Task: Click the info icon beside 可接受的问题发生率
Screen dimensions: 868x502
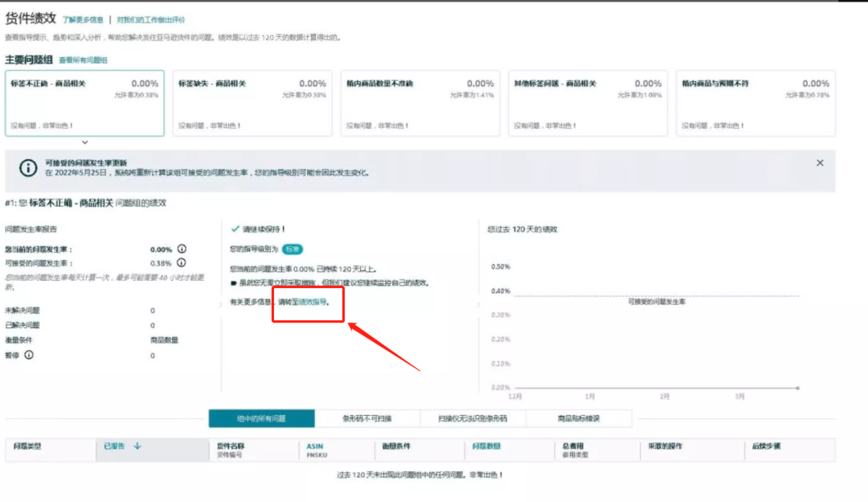Action: 182,262
